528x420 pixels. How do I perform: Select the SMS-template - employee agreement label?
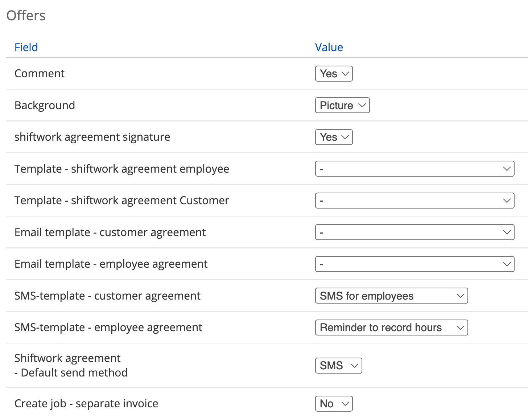[108, 328]
